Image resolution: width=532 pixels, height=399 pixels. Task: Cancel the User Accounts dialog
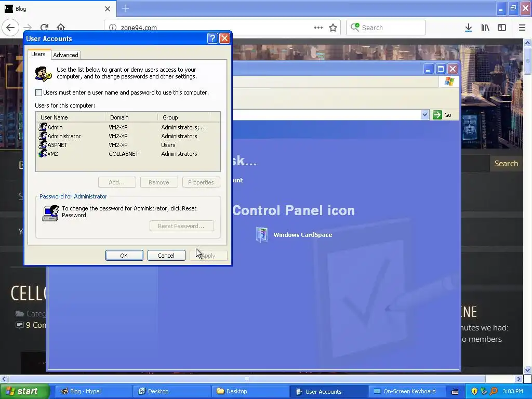pos(166,256)
